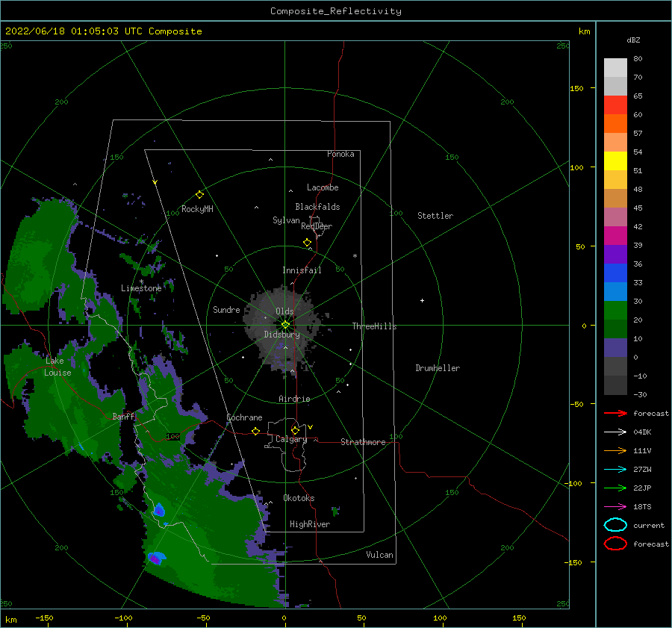This screenshot has height=628, width=672.
Task: Click the 65 dBZ red color swatch
Action: [x=615, y=105]
